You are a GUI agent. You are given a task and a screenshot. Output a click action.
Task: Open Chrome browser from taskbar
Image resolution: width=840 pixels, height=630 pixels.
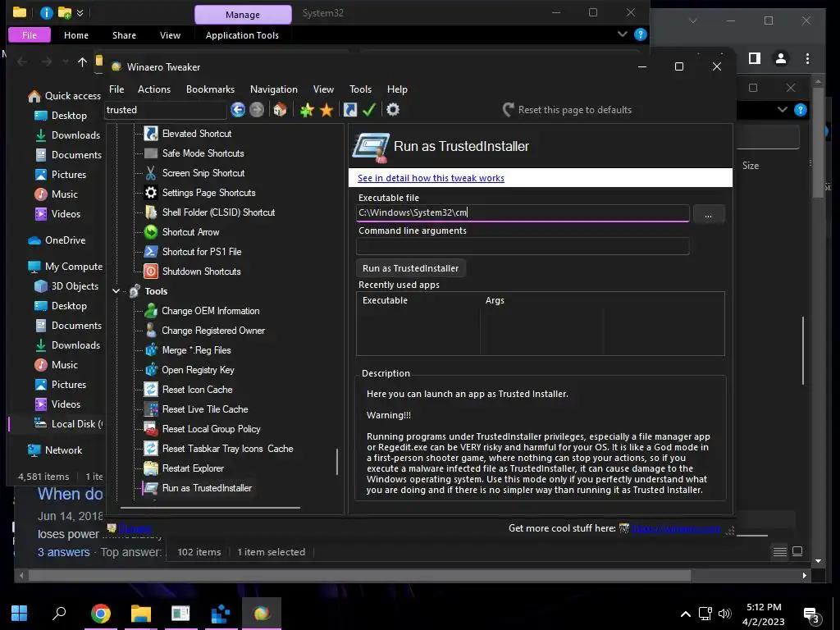[x=101, y=614]
